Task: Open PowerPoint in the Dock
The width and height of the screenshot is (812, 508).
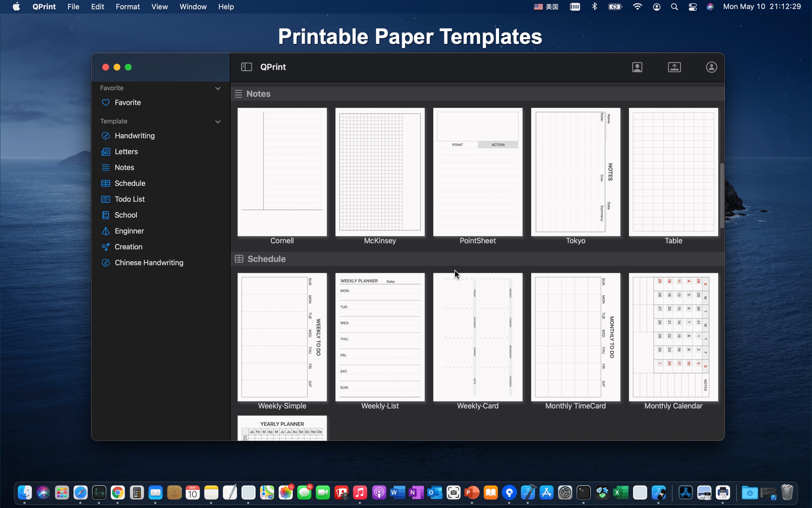Action: pyautogui.click(x=472, y=493)
